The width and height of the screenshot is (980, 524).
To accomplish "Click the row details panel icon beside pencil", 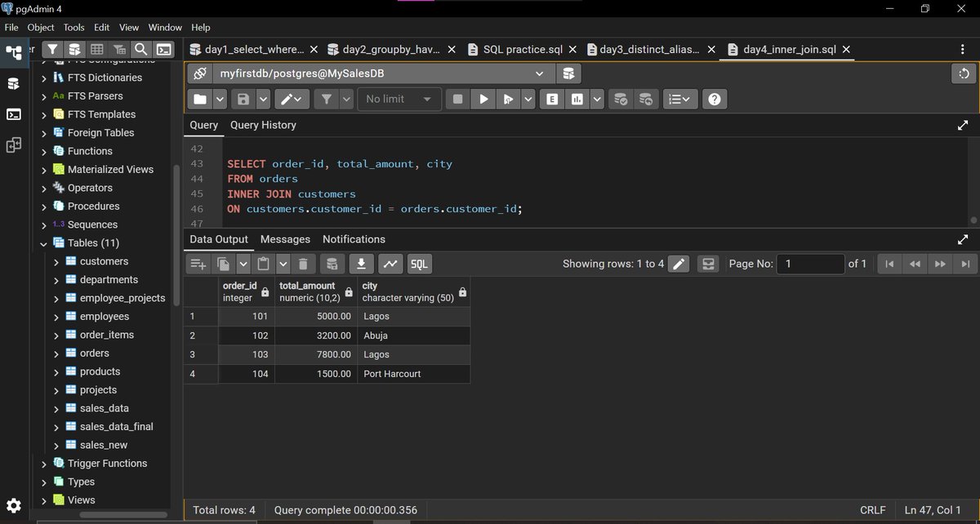I will point(708,264).
